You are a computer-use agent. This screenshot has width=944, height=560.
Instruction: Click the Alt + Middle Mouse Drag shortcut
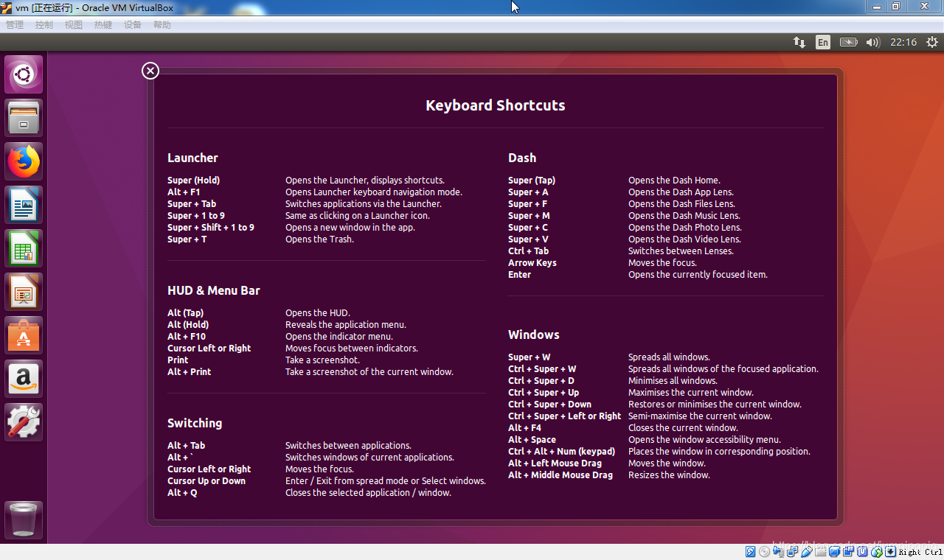pyautogui.click(x=560, y=475)
